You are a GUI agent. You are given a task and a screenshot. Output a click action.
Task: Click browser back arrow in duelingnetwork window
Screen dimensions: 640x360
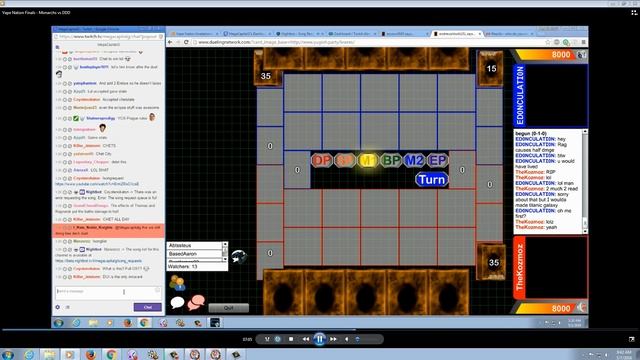[x=170, y=42]
